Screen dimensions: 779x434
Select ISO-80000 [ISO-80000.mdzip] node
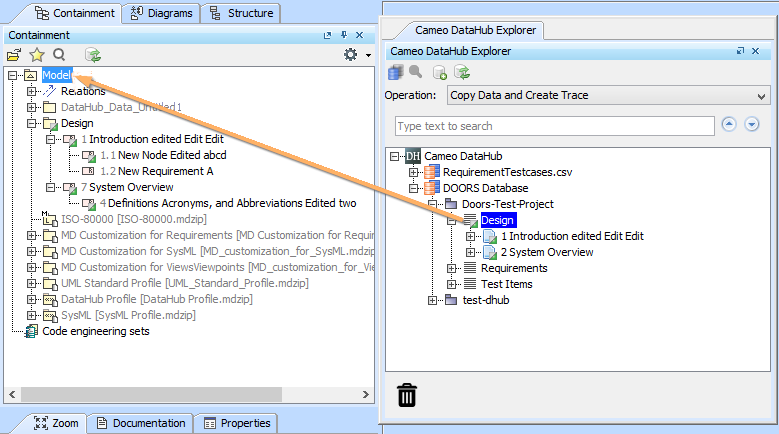click(x=134, y=219)
